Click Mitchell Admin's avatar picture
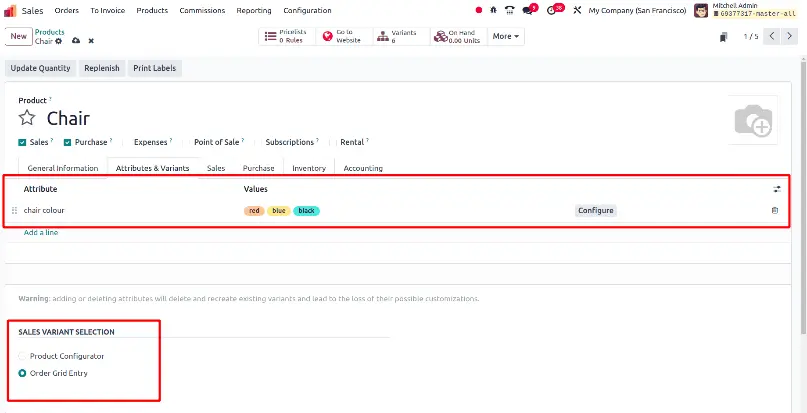Viewport: 807px width, 413px height. click(x=701, y=10)
